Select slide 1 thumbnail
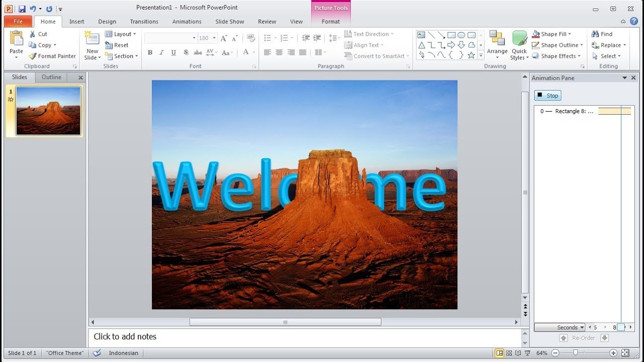The width and height of the screenshot is (644, 362). [48, 111]
